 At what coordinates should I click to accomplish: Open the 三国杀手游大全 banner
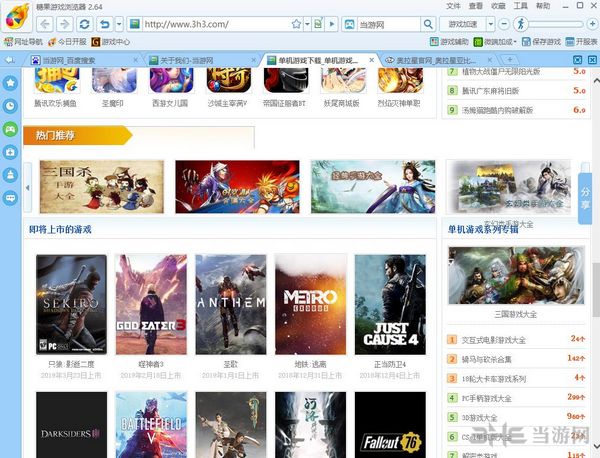coord(102,187)
